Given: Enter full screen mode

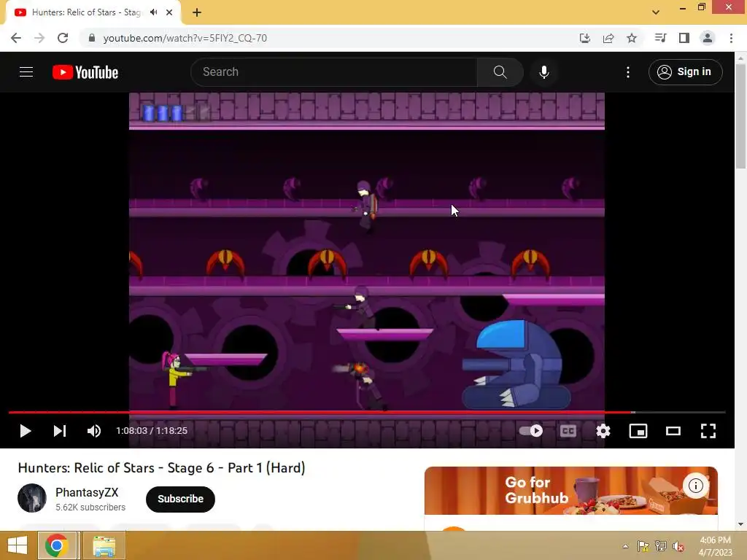Looking at the screenshot, I should coord(708,431).
